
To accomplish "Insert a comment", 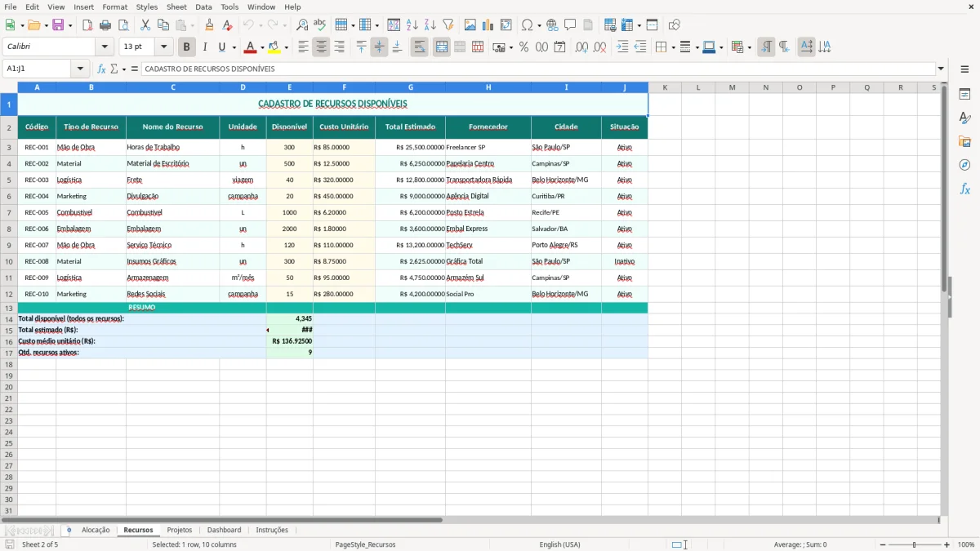I will pos(571,25).
